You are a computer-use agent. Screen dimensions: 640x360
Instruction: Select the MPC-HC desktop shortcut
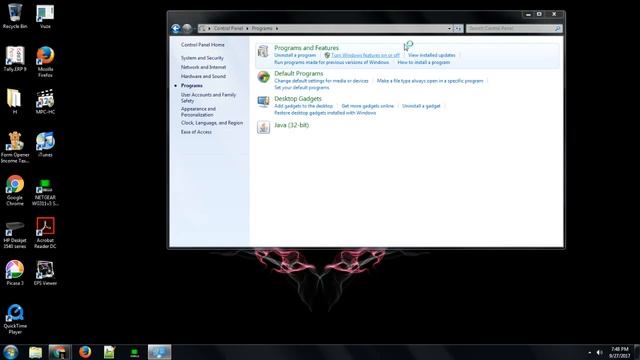tap(45, 102)
